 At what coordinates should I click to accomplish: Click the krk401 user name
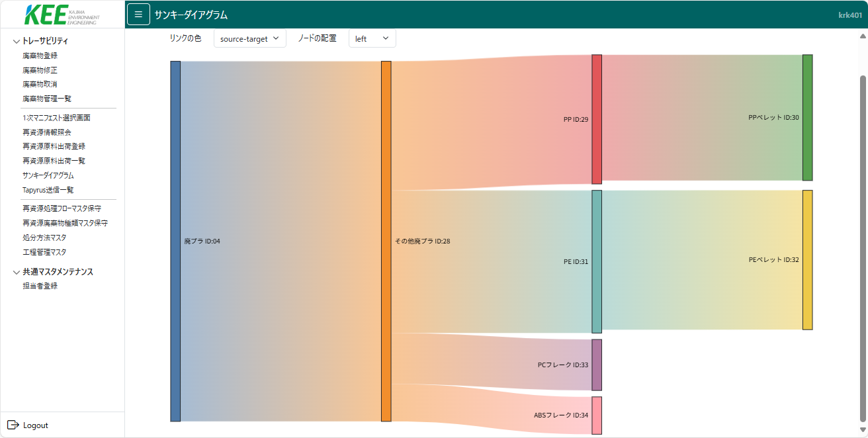click(849, 15)
